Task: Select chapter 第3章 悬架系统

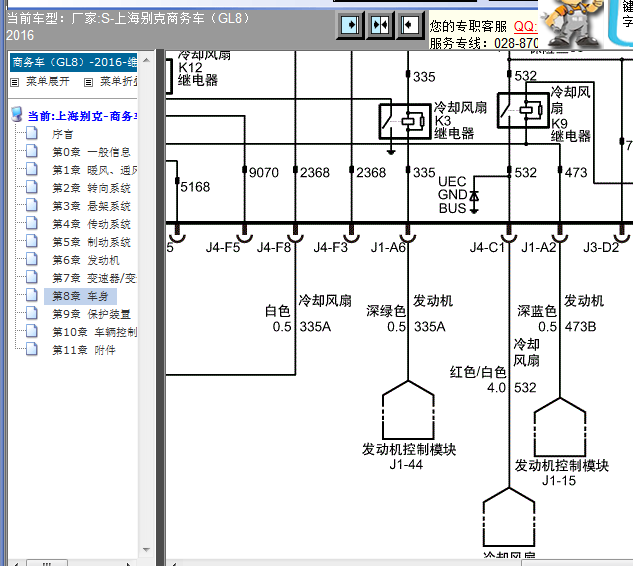Action: [x=91, y=206]
